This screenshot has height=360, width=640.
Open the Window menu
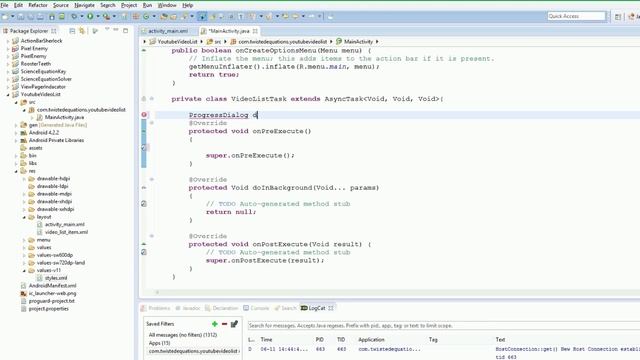pyautogui.click(x=167, y=5)
